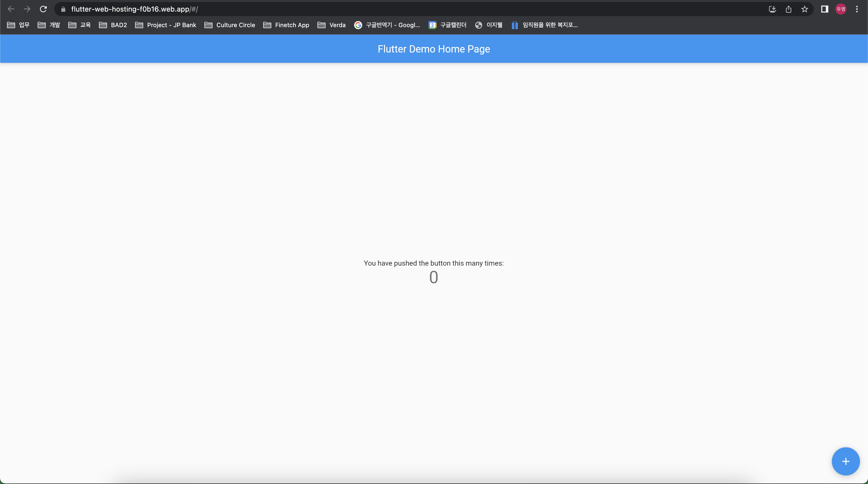Click the address bar URL
The height and width of the screenshot is (484, 868).
(135, 9)
